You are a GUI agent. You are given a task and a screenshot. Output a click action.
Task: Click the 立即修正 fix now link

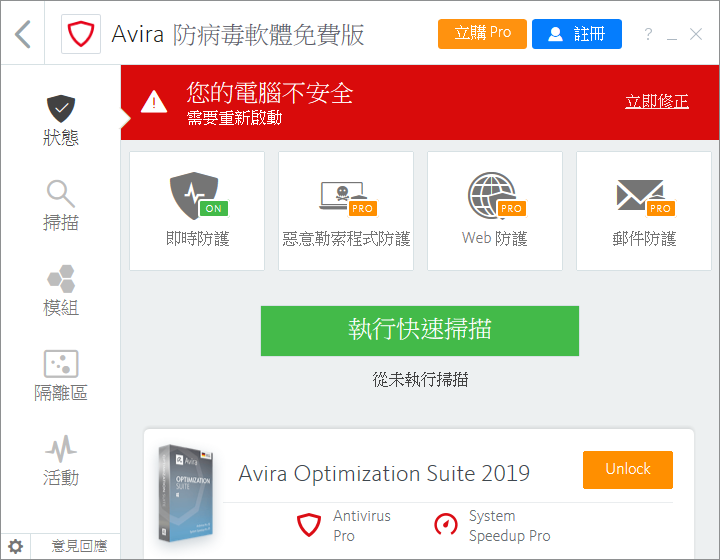[x=657, y=101]
